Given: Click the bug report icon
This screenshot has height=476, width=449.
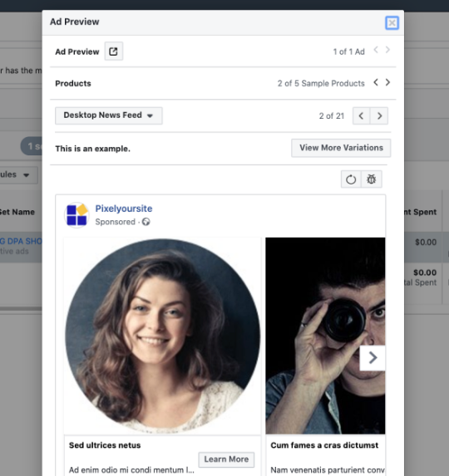Looking at the screenshot, I should click(371, 179).
